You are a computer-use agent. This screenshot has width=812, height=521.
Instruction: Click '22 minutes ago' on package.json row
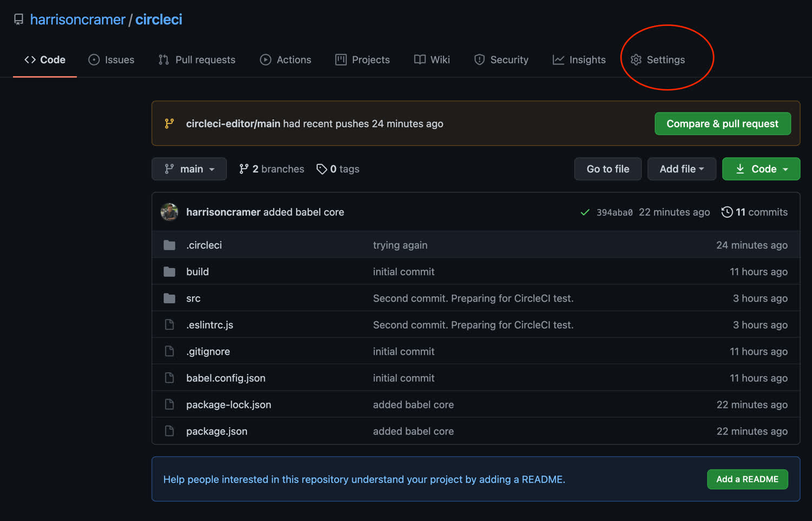click(752, 431)
